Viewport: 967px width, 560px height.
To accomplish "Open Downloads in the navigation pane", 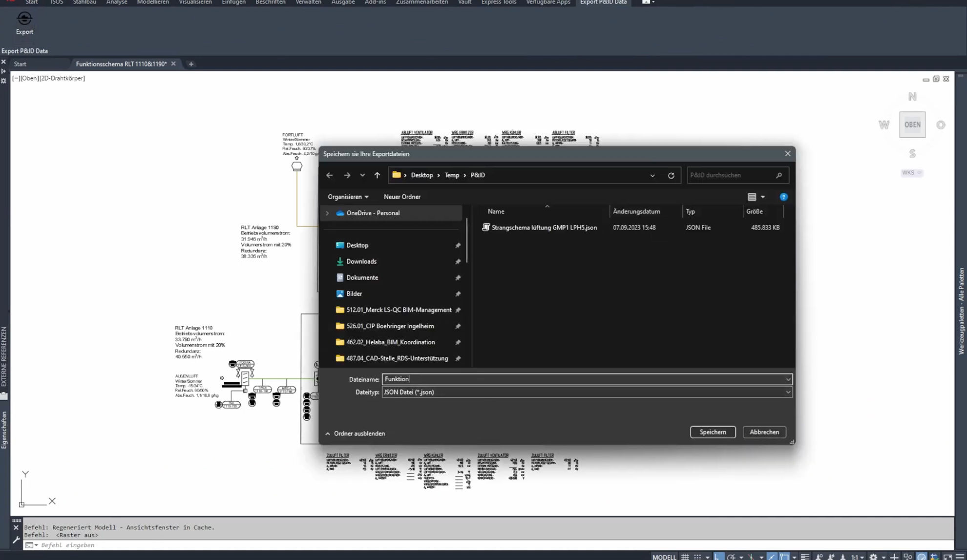I will pyautogui.click(x=361, y=261).
